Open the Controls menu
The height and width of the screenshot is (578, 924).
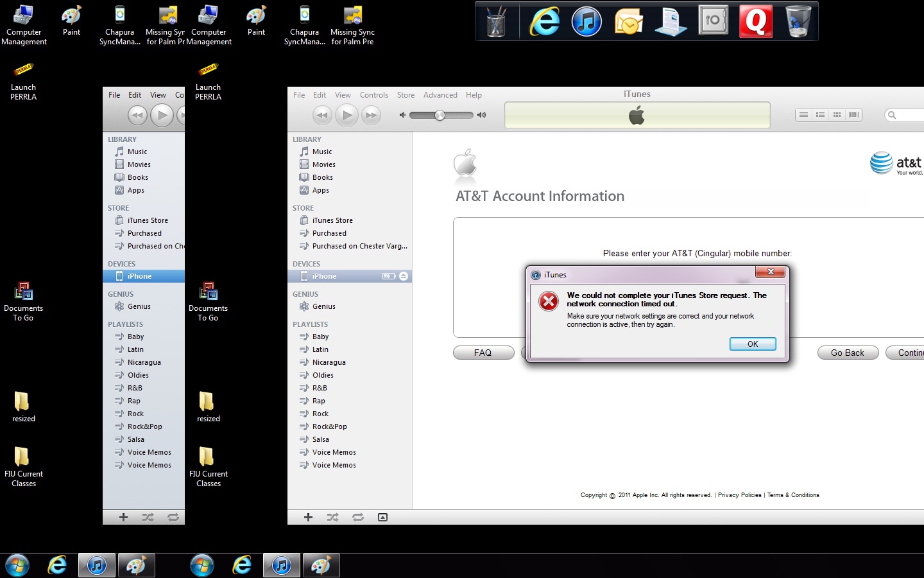[x=374, y=95]
